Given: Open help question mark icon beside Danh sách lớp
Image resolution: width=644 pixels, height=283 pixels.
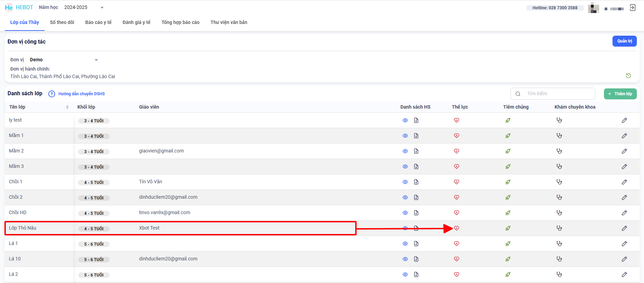Looking at the screenshot, I should coord(52,94).
